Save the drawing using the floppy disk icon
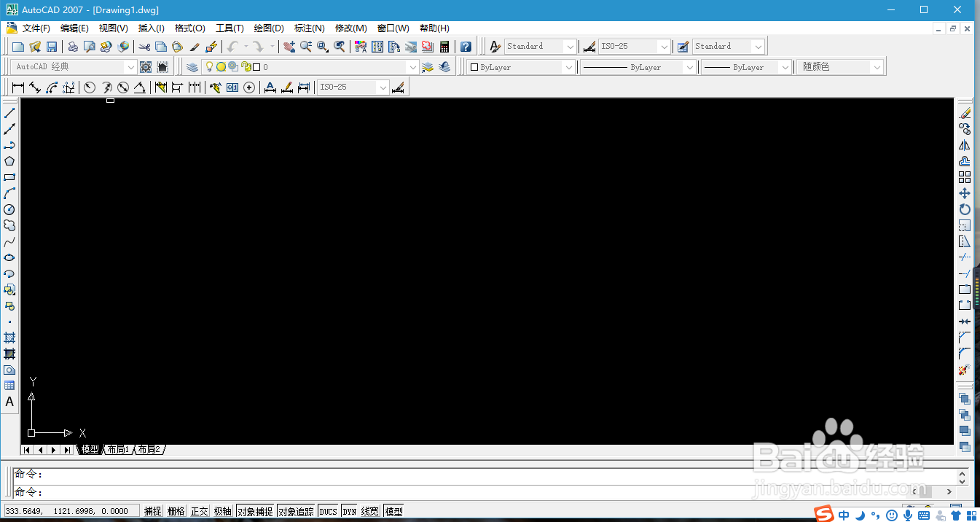Viewport: 980px width, 522px height. point(52,47)
